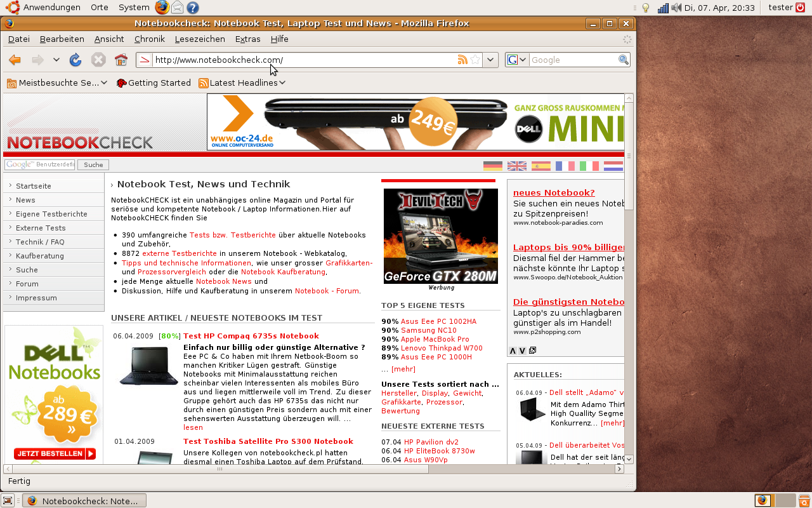
Task: Open the Getting Started bookmark
Action: coord(154,83)
